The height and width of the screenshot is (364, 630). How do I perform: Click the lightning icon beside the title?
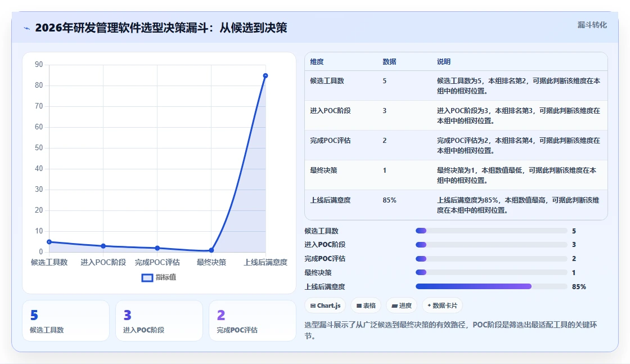click(x=27, y=28)
